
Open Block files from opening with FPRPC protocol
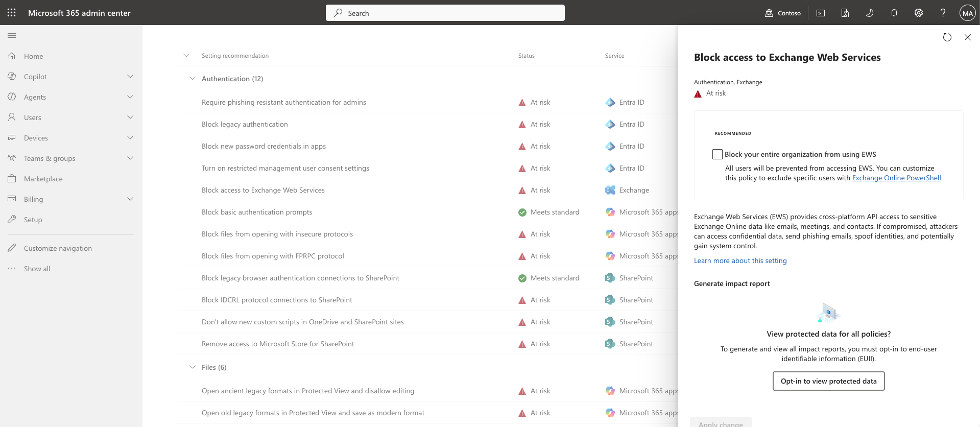[x=273, y=256]
